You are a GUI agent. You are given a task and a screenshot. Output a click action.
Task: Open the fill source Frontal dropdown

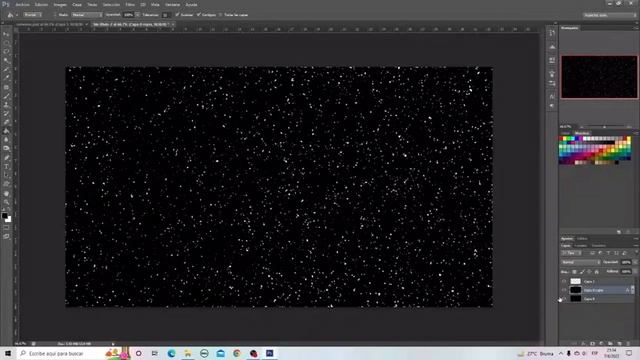click(x=33, y=15)
